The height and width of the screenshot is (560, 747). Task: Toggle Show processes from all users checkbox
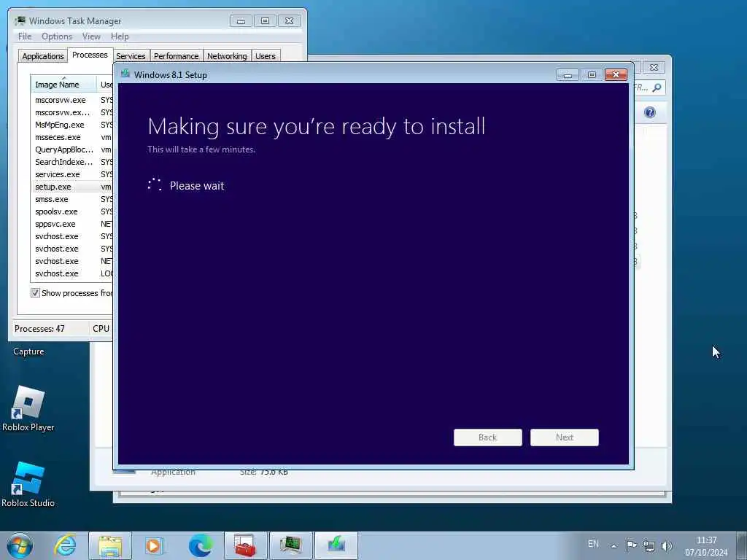pyautogui.click(x=35, y=293)
